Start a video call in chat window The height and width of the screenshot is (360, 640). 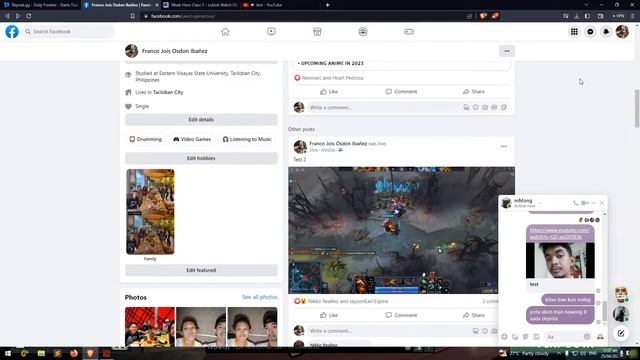[x=584, y=203]
